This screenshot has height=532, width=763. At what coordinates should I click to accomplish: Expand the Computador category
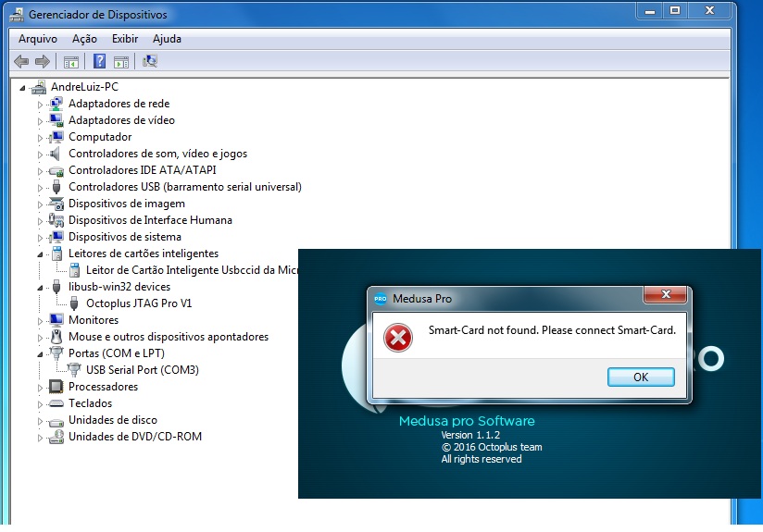[x=41, y=138]
